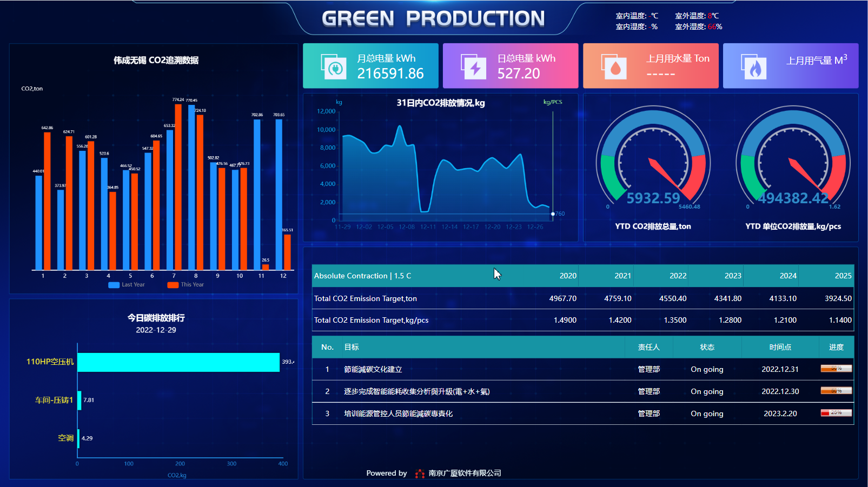The image size is (868, 487).
Task: Click progress bar for task number 1
Action: coord(836,369)
